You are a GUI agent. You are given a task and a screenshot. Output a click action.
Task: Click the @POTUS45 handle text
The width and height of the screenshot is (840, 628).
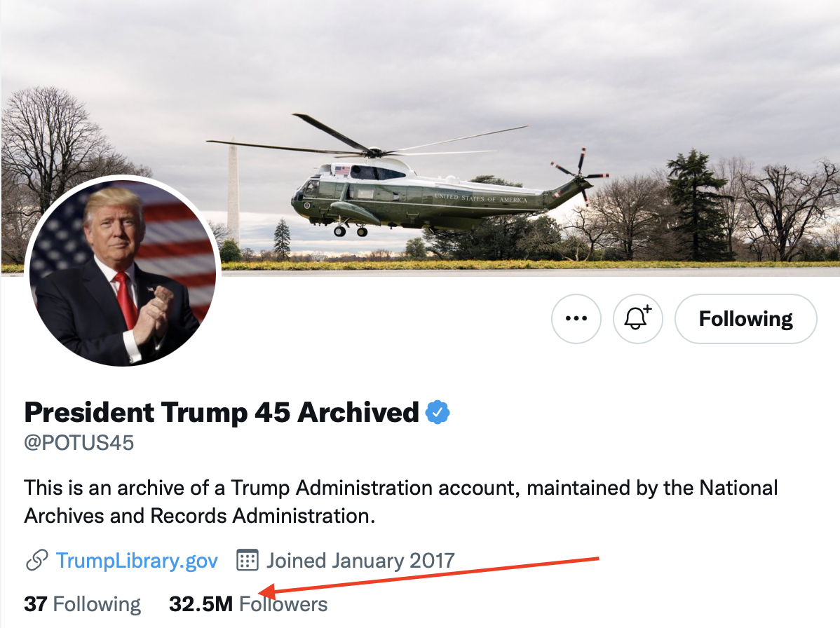point(79,443)
